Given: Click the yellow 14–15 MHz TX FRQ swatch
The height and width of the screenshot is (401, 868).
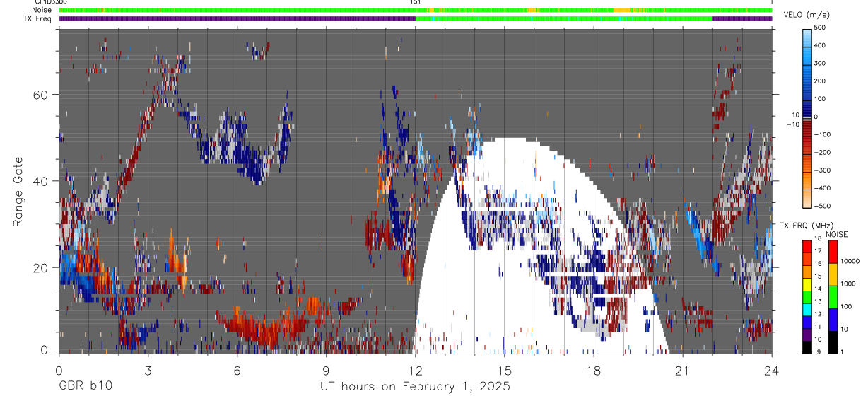Looking at the screenshot, I should point(807,284).
